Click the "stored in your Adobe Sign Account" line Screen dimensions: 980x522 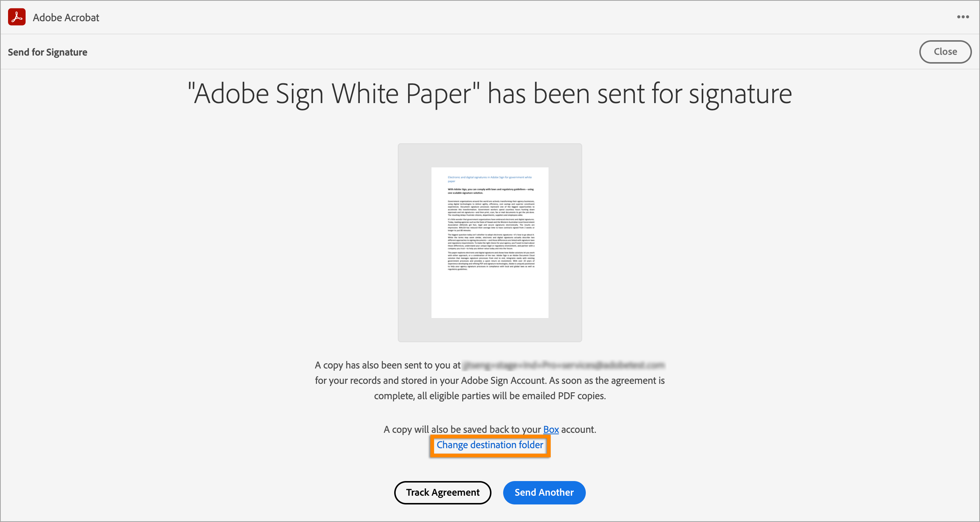(x=490, y=381)
